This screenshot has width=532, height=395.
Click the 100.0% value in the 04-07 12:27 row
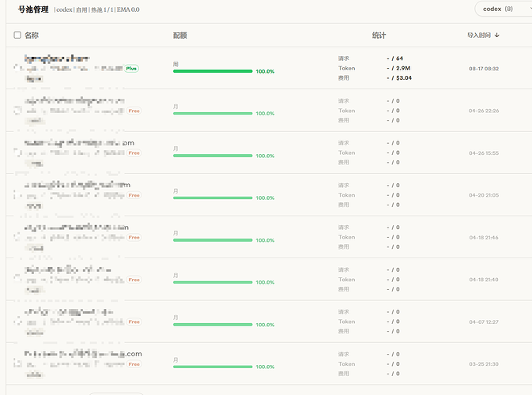click(265, 325)
